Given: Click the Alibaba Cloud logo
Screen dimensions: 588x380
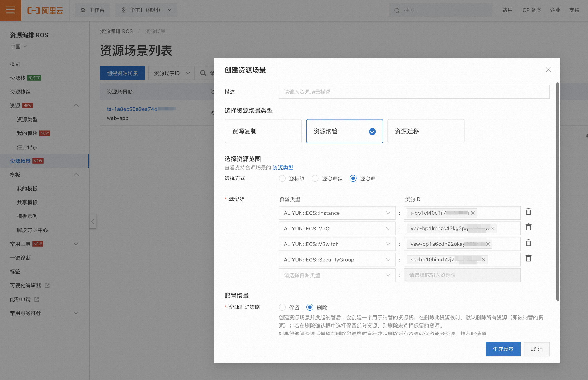Looking at the screenshot, I should click(45, 10).
